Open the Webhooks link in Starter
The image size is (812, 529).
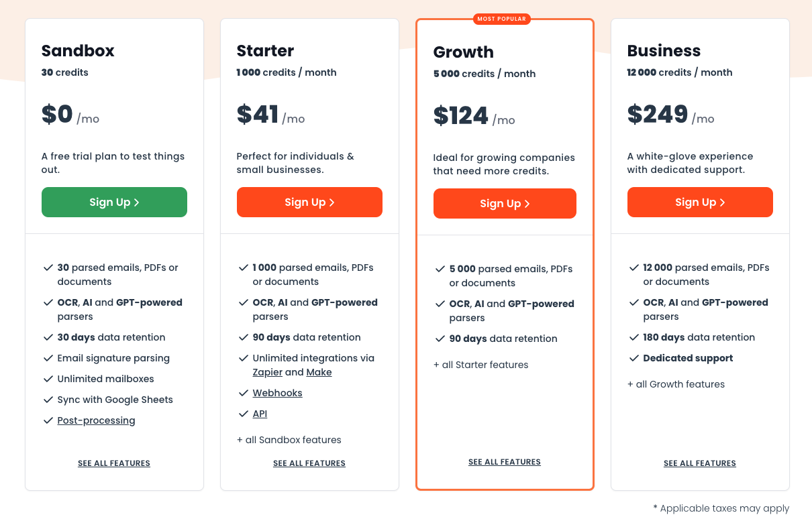pyautogui.click(x=277, y=393)
